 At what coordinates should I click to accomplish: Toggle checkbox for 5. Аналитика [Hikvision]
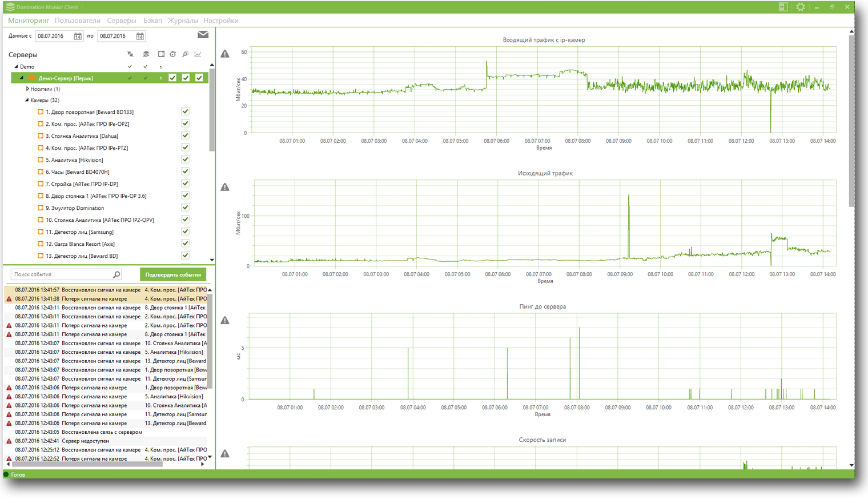point(186,159)
